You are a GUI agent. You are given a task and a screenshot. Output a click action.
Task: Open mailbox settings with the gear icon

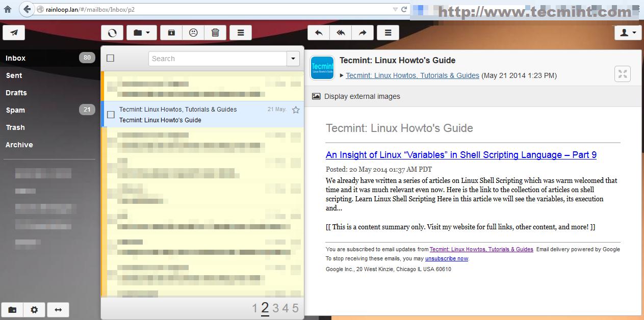coord(34,309)
